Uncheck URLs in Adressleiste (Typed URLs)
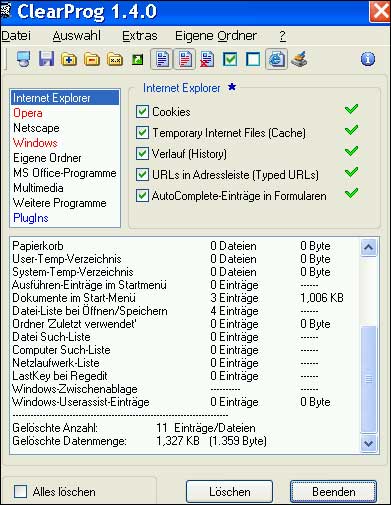391x505 pixels. (142, 175)
